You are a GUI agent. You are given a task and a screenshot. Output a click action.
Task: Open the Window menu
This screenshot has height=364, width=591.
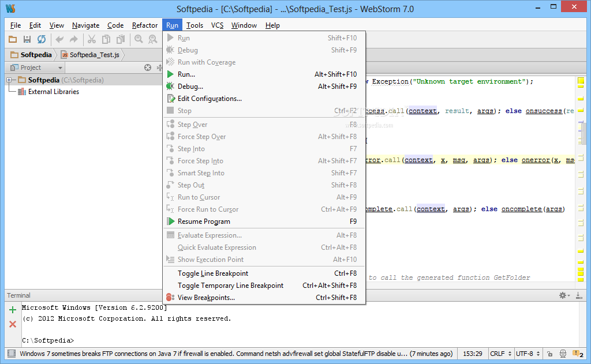pos(244,25)
